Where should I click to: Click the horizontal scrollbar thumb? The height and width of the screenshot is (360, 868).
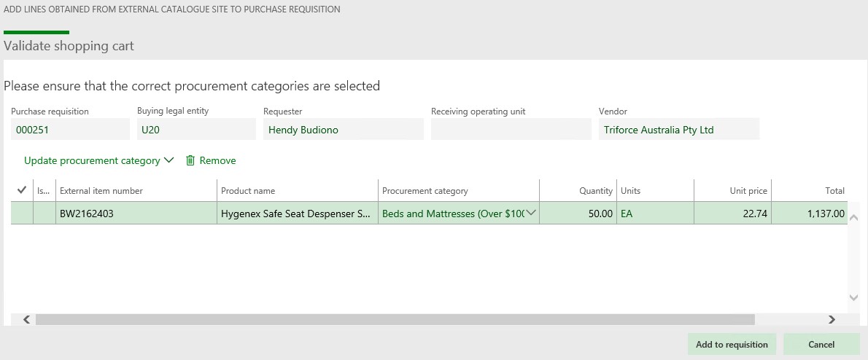(x=394, y=319)
